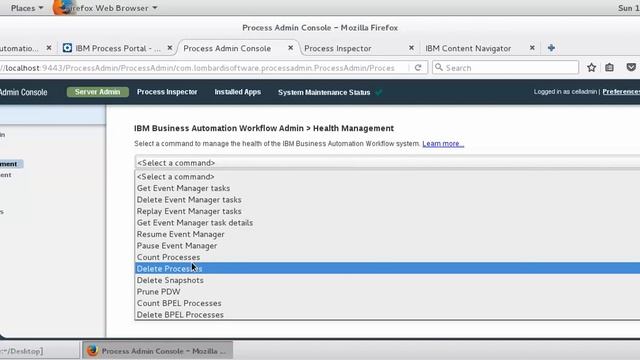640x360 pixels.
Task: Follow the Learn more link
Action: click(x=443, y=144)
